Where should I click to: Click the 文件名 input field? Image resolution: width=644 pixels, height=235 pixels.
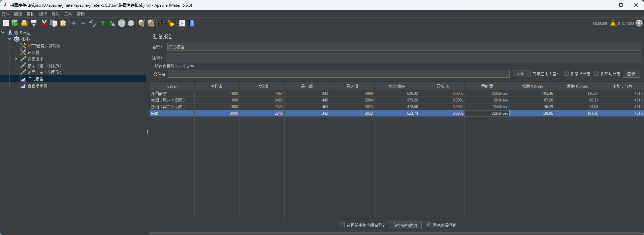(338, 74)
